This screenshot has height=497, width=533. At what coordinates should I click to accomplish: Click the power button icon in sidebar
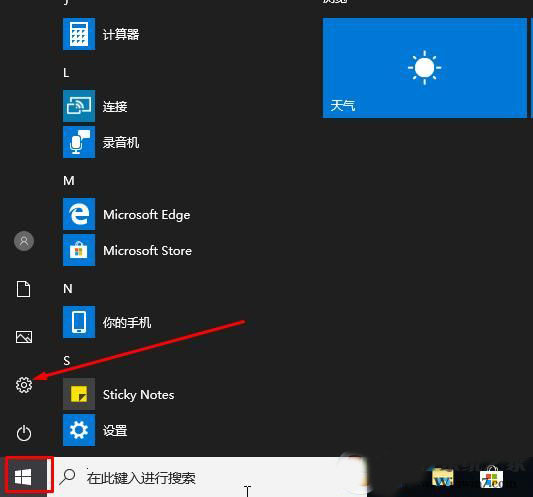(24, 433)
